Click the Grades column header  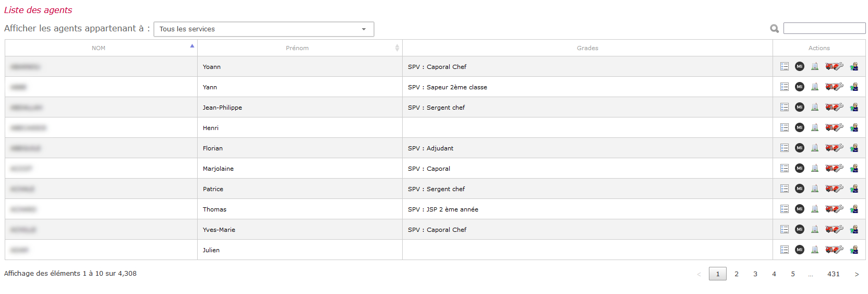(587, 48)
